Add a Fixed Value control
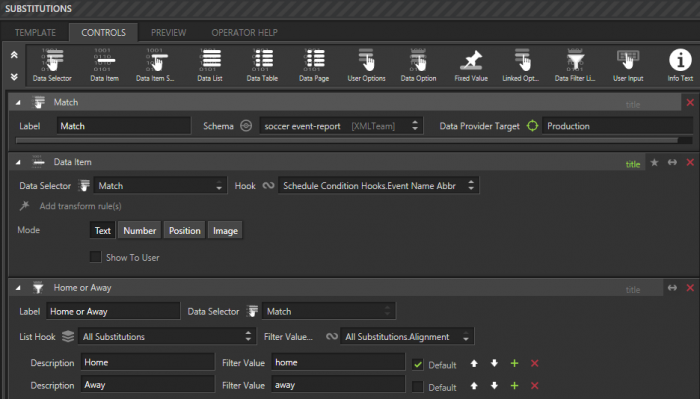 click(471, 65)
